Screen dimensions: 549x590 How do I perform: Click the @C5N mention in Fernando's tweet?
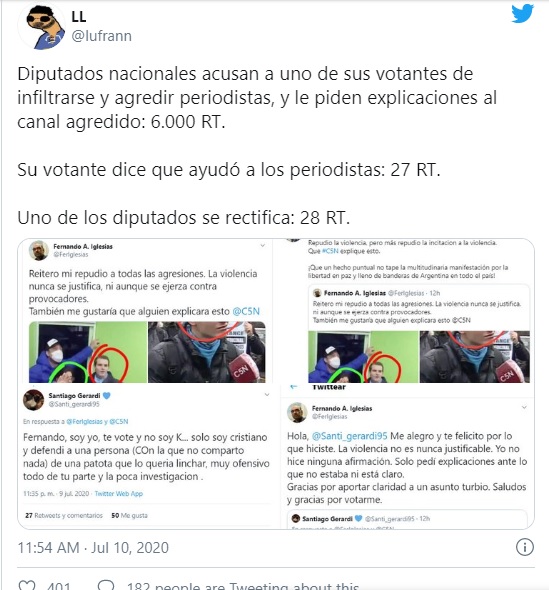click(x=246, y=312)
